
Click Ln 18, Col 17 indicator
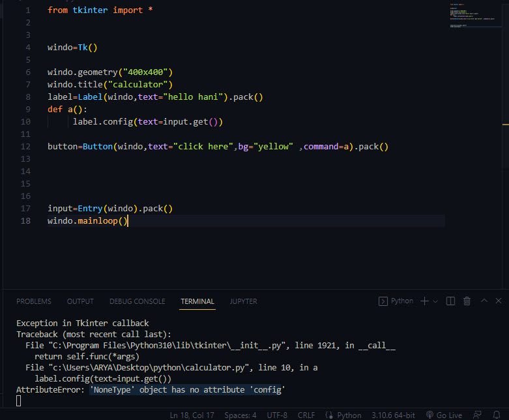click(192, 415)
